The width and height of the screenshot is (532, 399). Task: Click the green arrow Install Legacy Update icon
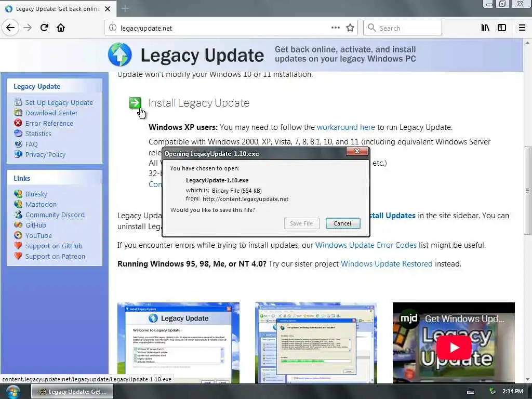(x=135, y=102)
